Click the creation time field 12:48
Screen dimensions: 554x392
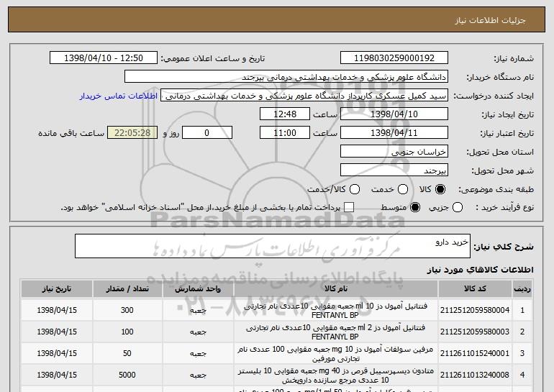(x=285, y=114)
